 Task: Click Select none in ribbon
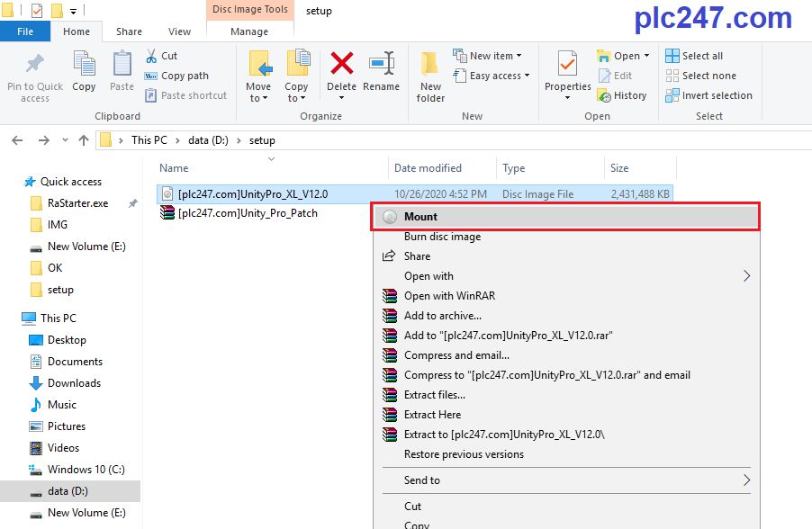(700, 76)
